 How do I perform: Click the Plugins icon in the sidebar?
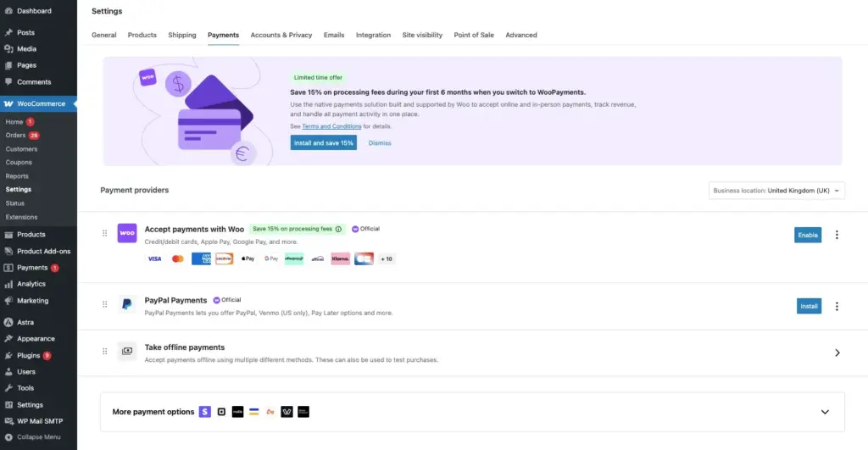pyautogui.click(x=8, y=355)
